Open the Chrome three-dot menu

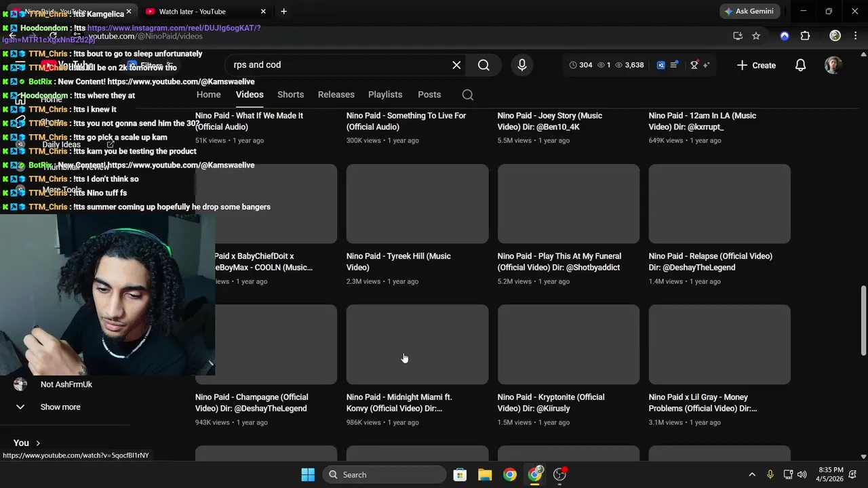coord(856,36)
